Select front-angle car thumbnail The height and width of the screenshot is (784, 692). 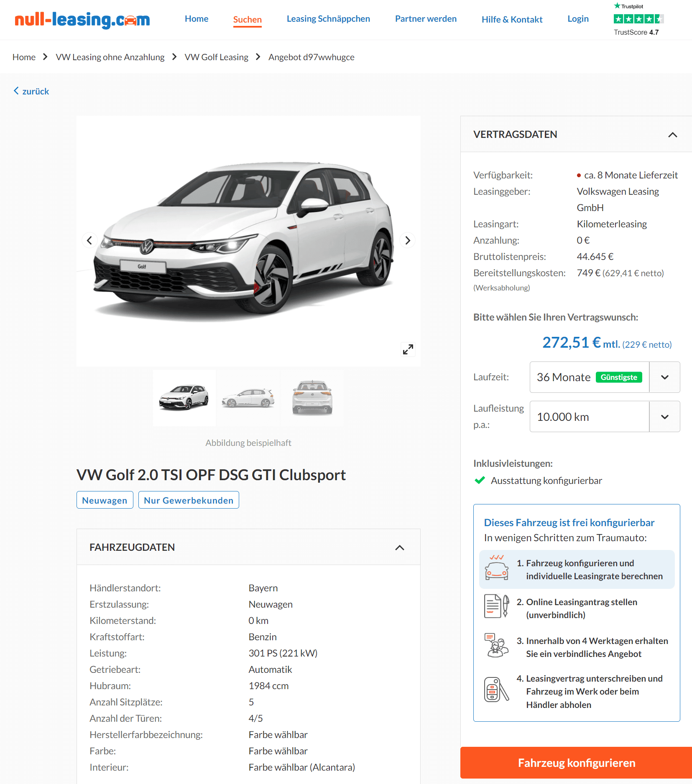click(x=184, y=398)
